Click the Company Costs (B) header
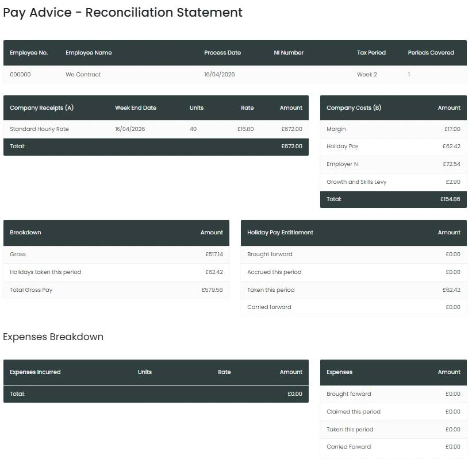This screenshot has height=467, width=476. [x=354, y=108]
